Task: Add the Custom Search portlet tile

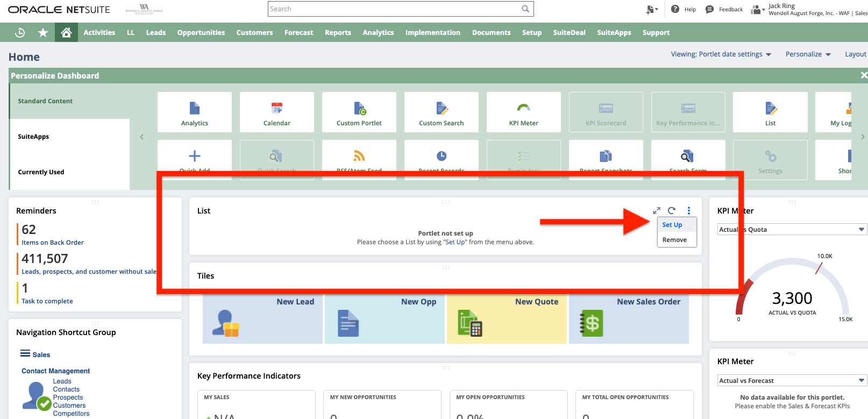Action: 442,112
